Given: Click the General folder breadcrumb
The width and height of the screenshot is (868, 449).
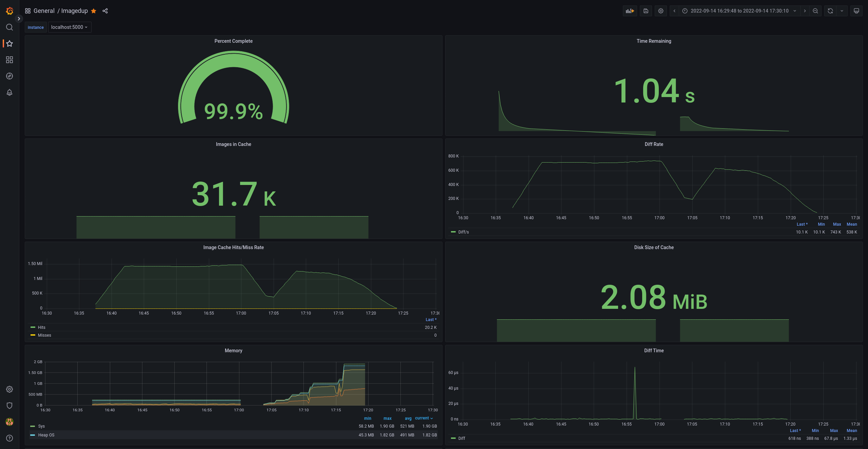Looking at the screenshot, I should pos(44,11).
